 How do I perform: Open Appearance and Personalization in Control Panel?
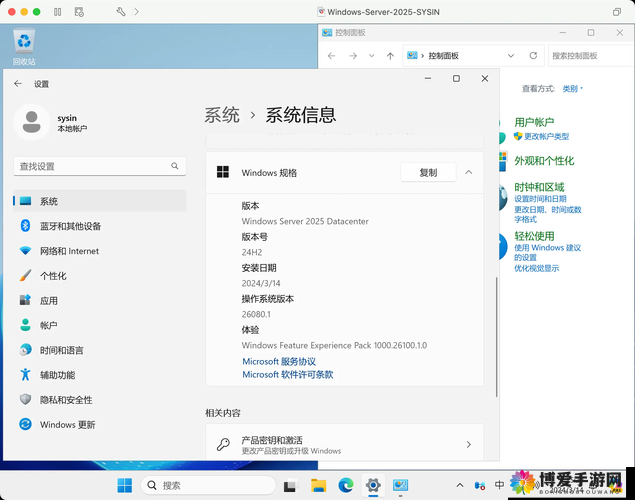tap(544, 161)
